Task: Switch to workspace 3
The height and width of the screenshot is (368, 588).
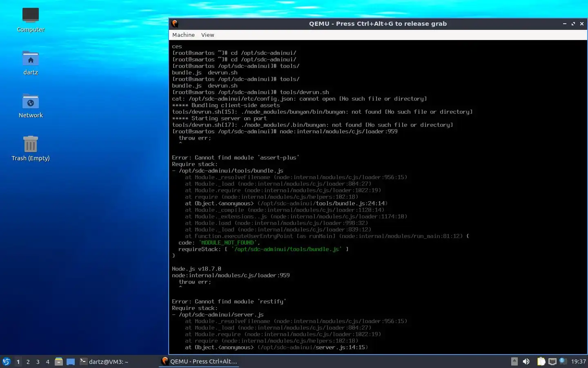Action: pyautogui.click(x=38, y=361)
